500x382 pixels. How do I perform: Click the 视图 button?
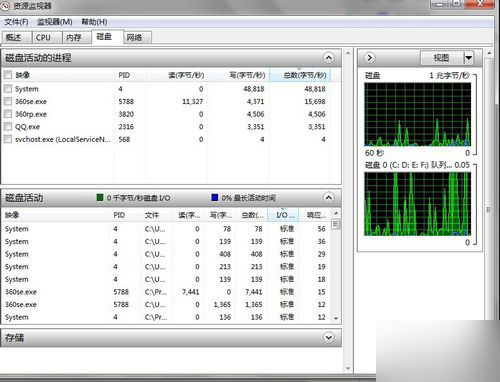point(441,58)
